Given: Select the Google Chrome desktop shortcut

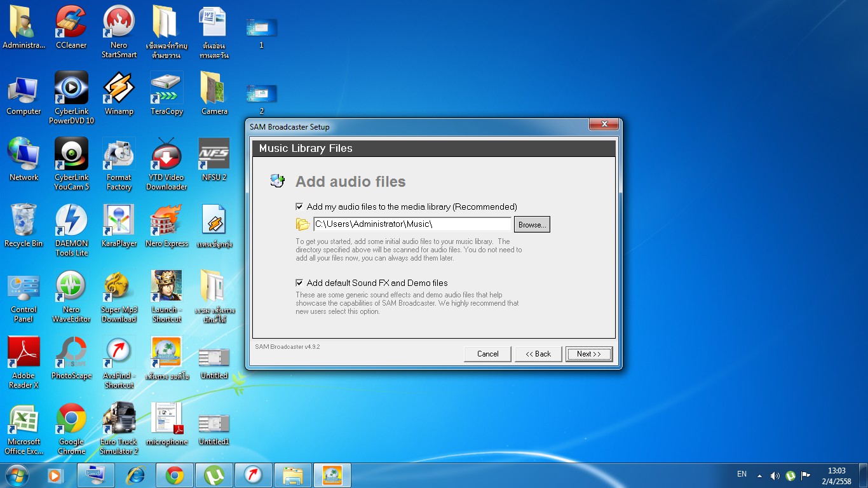Looking at the screenshot, I should point(71,429).
